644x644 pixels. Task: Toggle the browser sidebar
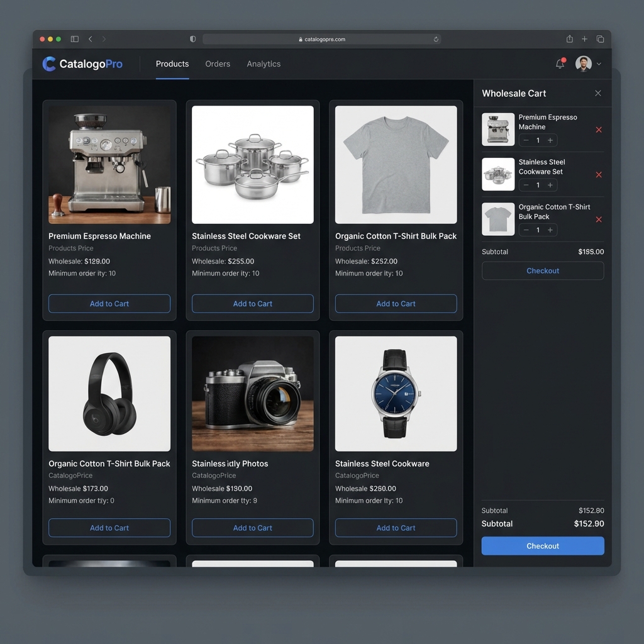(74, 39)
